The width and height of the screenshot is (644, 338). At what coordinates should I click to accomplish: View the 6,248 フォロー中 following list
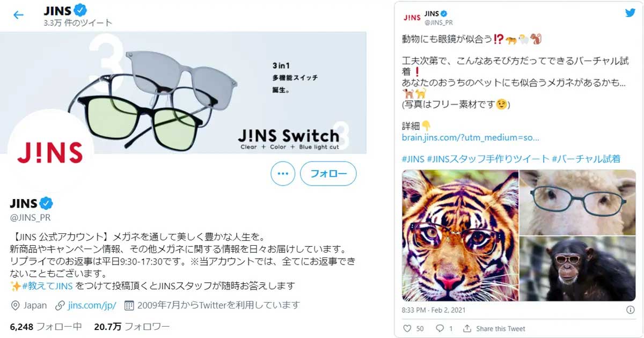click(x=46, y=326)
